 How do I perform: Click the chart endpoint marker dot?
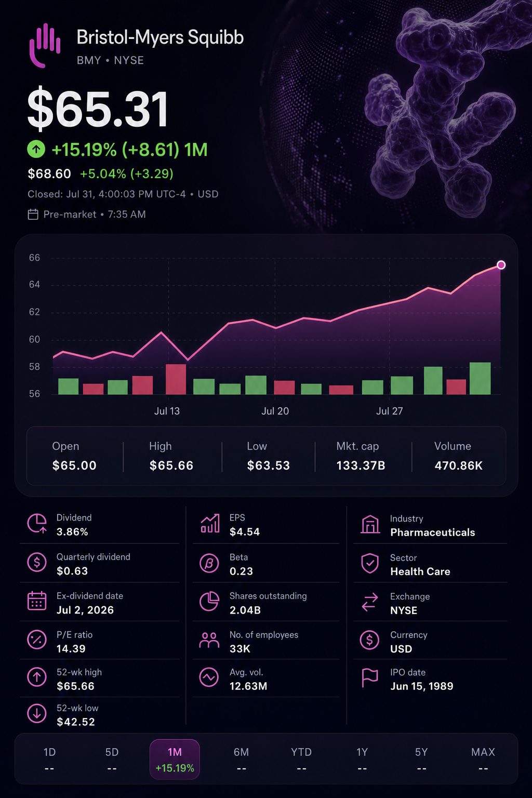click(501, 265)
